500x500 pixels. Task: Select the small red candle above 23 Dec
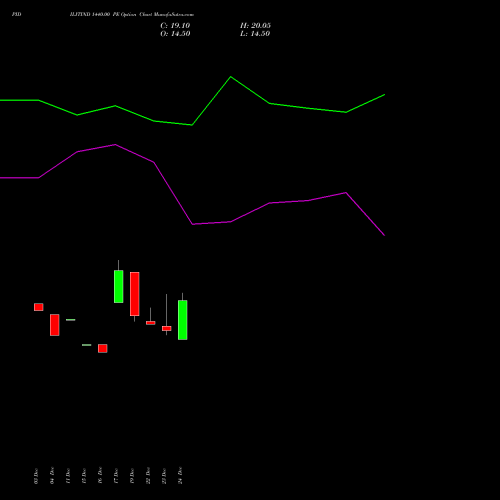coord(167,328)
